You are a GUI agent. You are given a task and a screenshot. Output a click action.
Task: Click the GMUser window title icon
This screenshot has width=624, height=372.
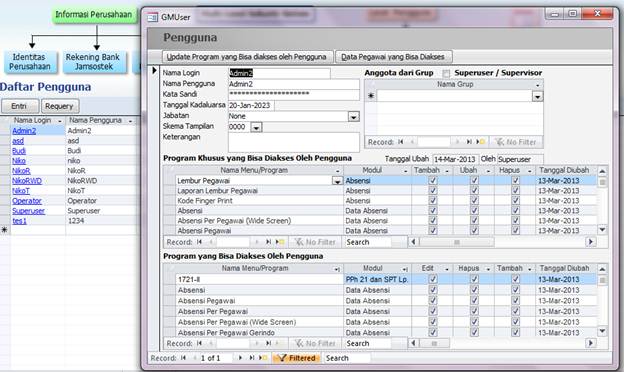pos(152,18)
